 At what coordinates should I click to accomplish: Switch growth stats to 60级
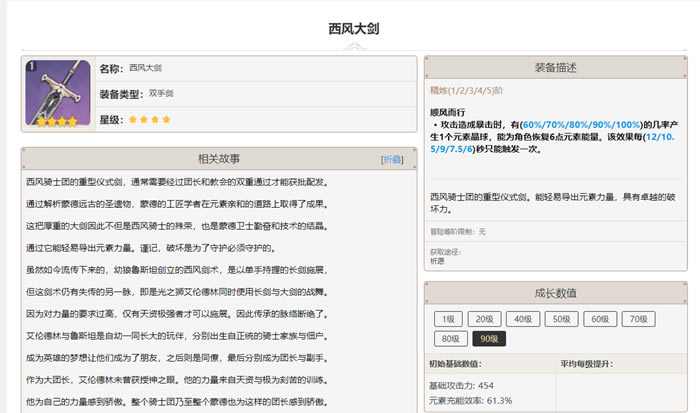(598, 319)
